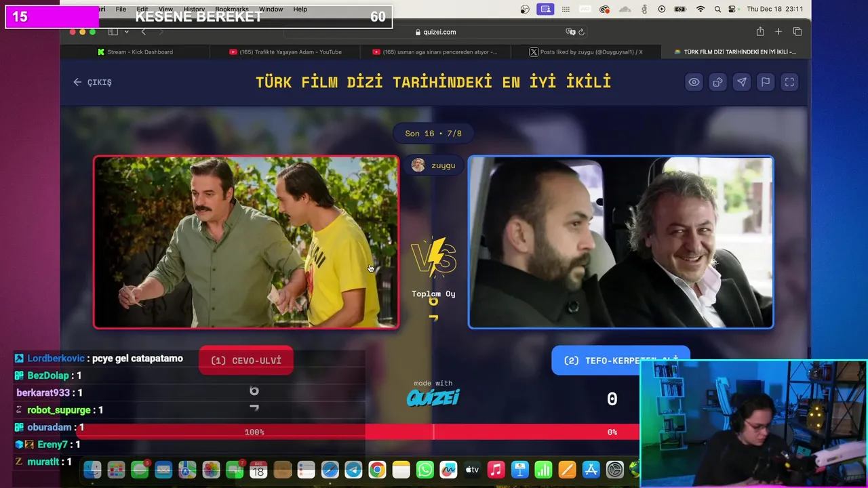
Task: Open Notes app in the dock
Action: tap(401, 470)
